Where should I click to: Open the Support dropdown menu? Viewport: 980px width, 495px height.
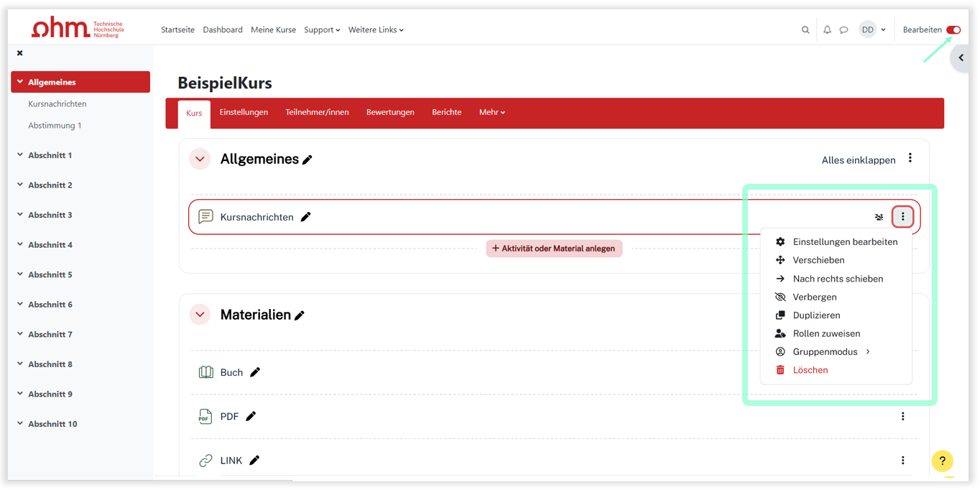click(321, 30)
